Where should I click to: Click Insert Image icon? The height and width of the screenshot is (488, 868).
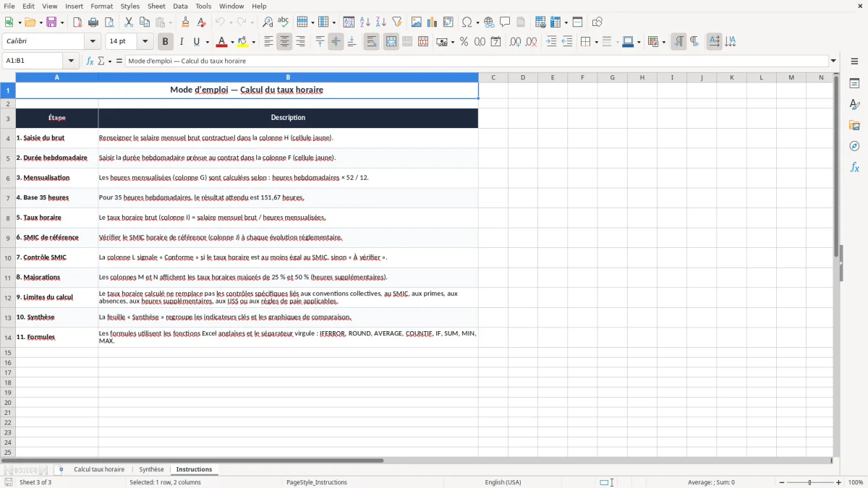tap(417, 22)
